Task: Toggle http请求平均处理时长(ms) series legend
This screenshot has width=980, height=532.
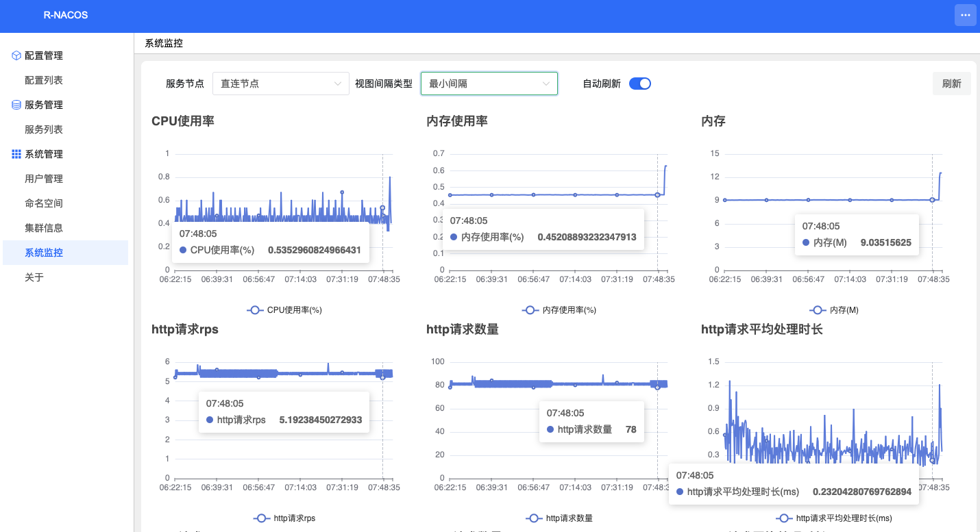Action: click(834, 518)
